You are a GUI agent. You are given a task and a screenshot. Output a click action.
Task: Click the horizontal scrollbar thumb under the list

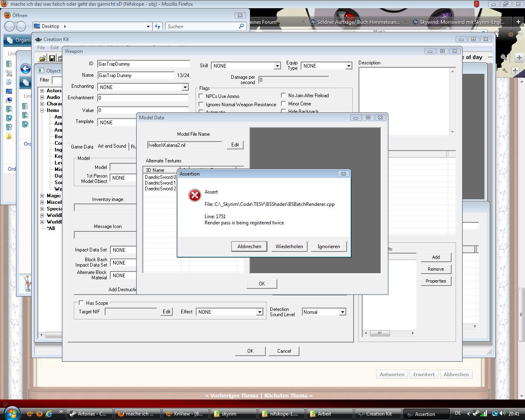(380, 333)
